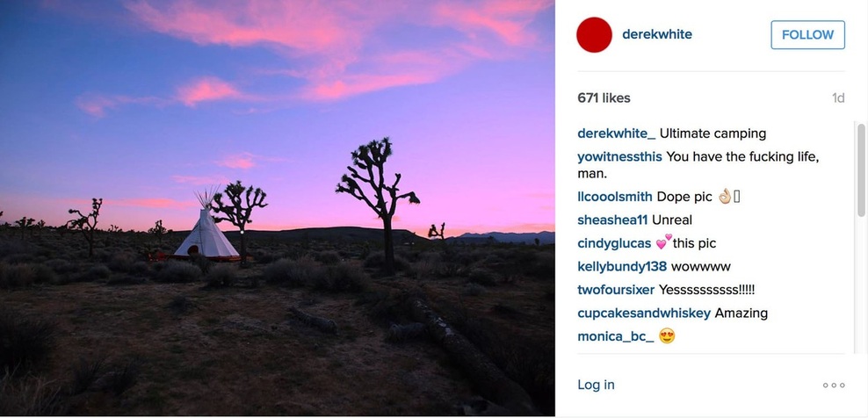Click the heart-eyes emoji in monica_bc_ comment
The image size is (868, 418).
[667, 336]
